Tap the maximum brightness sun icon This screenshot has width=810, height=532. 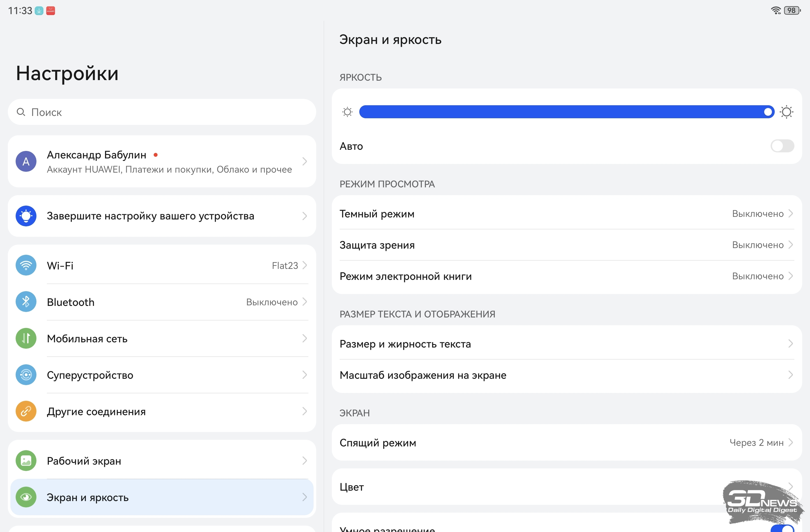click(787, 112)
